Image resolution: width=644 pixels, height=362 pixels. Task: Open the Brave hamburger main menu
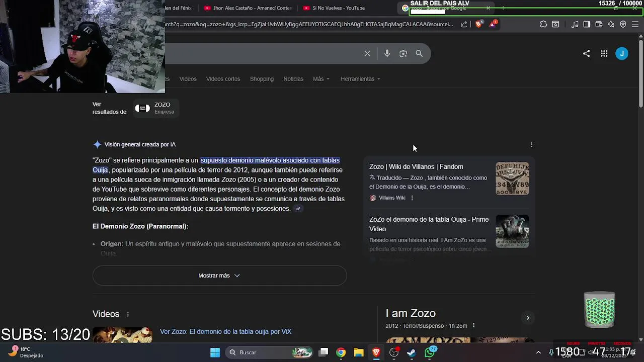(x=635, y=24)
